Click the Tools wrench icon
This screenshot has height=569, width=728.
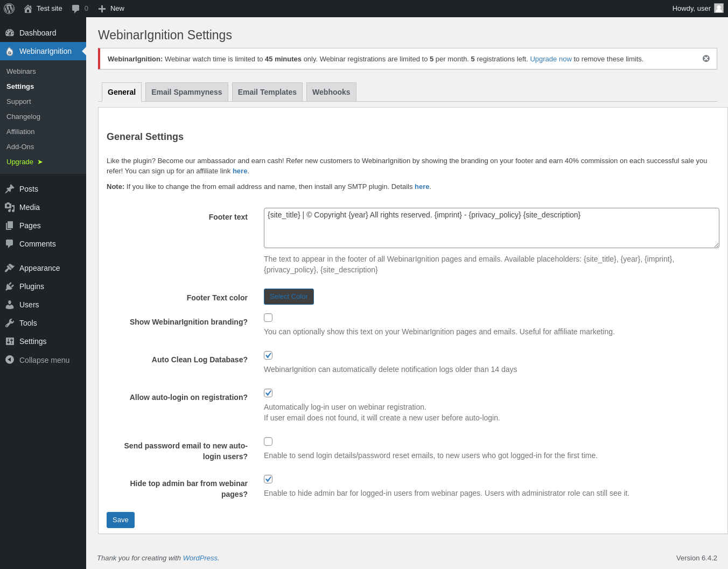[10, 323]
